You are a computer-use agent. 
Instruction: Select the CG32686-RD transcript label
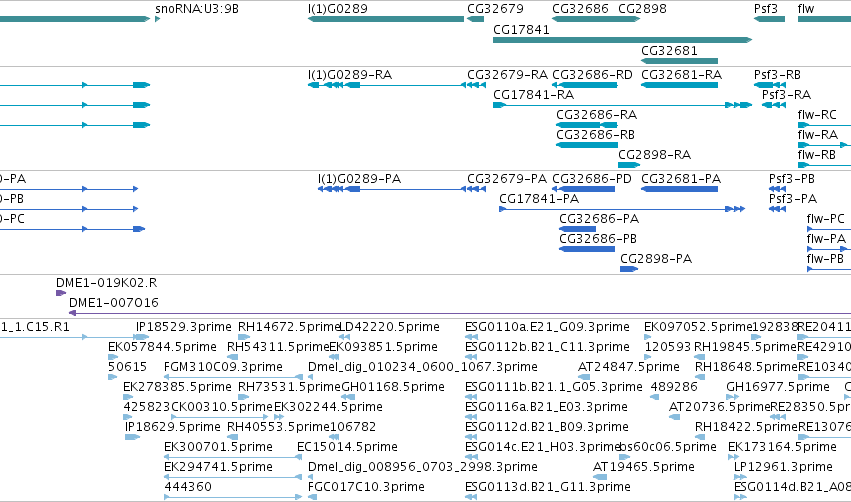pos(592,74)
